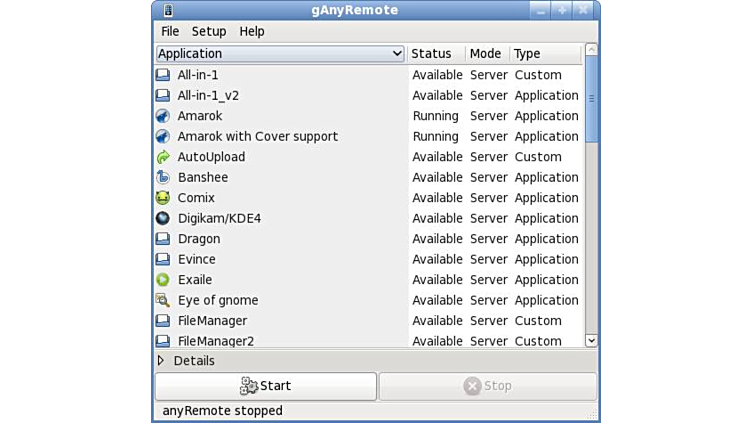Image resolution: width=752 pixels, height=423 pixels.
Task: Open the File menu
Action: pos(170,31)
